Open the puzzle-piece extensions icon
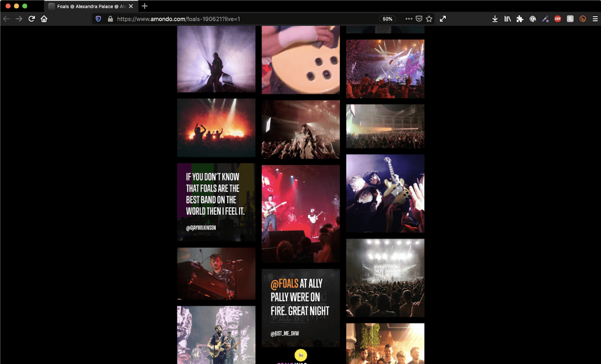The image size is (601, 364). point(520,19)
